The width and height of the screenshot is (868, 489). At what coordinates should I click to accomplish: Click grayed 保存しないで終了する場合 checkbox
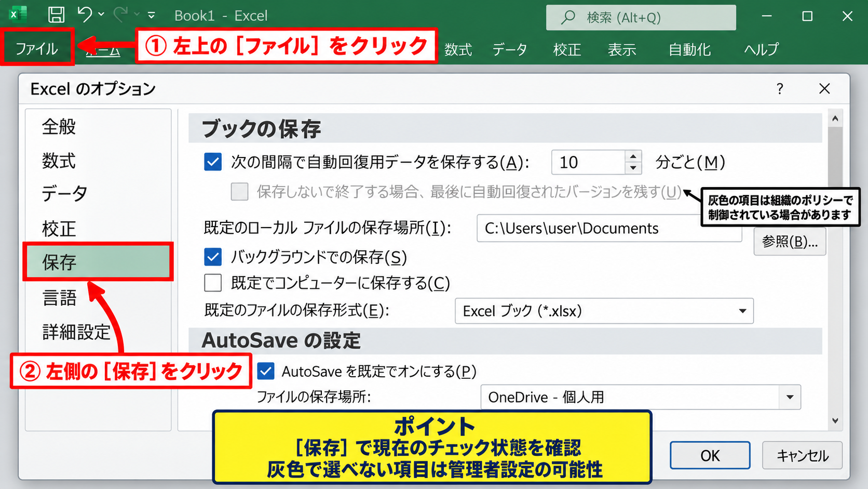click(239, 192)
